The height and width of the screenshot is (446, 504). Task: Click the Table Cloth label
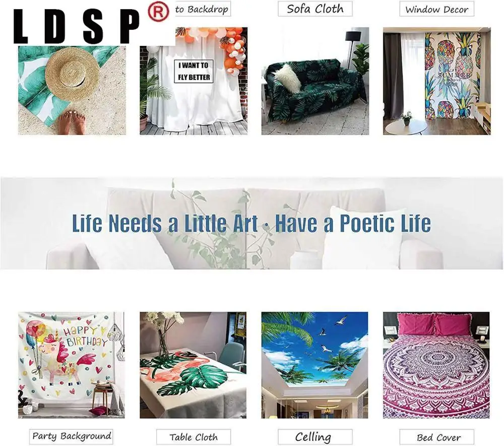(194, 437)
